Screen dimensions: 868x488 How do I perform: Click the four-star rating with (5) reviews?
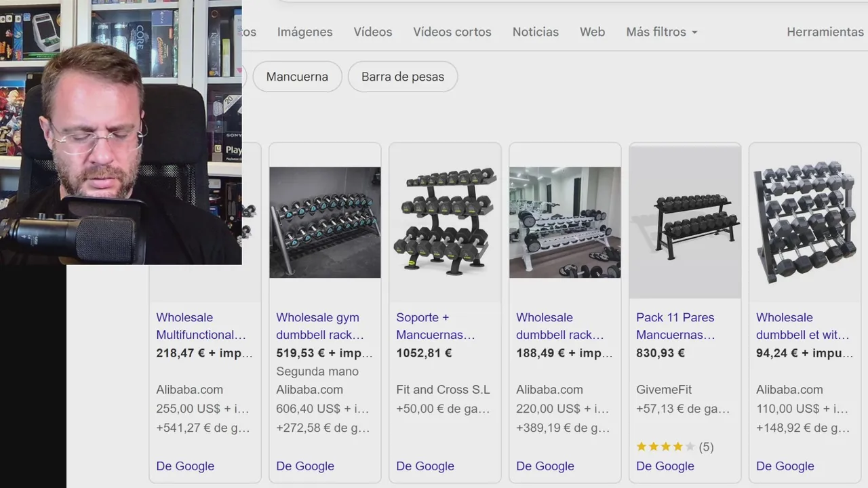point(675,447)
